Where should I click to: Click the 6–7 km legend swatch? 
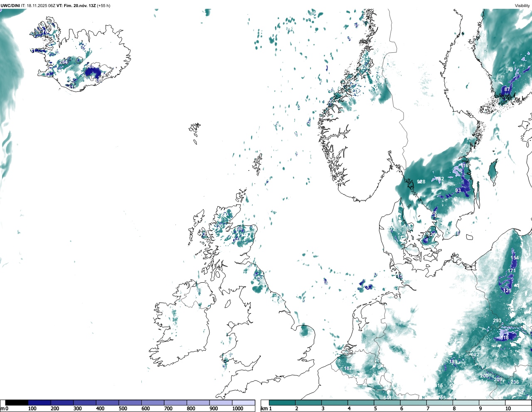413,402
